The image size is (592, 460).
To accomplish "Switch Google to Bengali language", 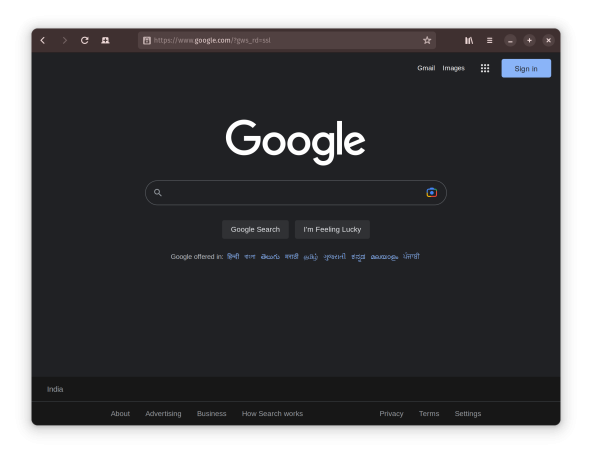I will tap(250, 257).
